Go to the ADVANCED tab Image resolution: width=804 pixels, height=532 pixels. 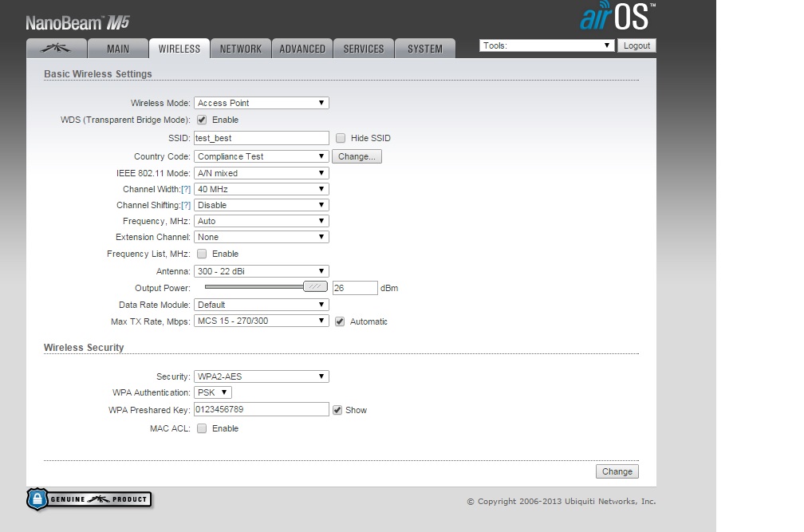coord(302,49)
